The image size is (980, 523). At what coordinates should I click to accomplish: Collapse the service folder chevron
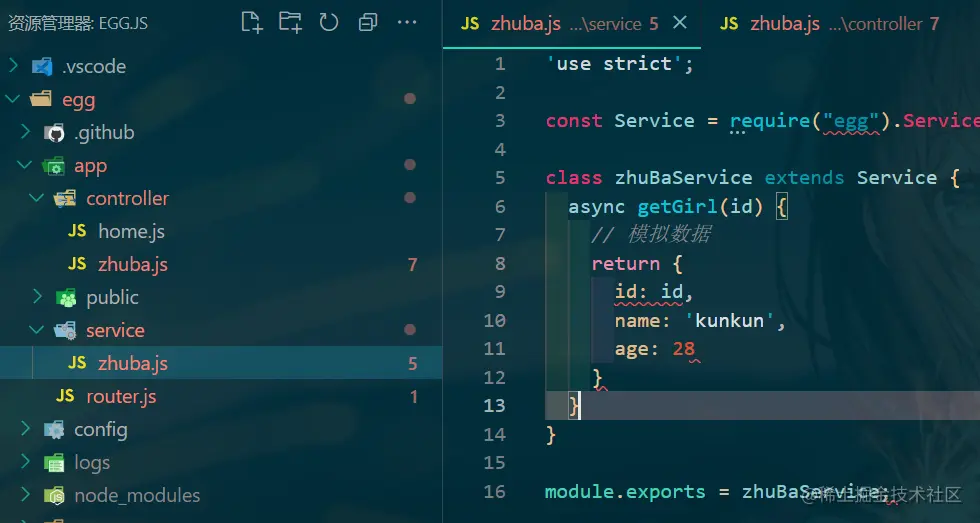pos(37,330)
